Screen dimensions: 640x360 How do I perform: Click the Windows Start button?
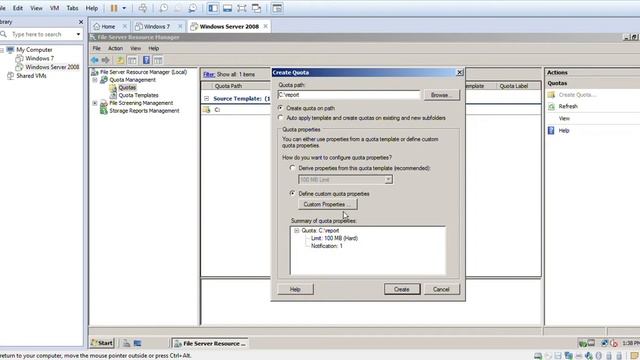point(102,343)
